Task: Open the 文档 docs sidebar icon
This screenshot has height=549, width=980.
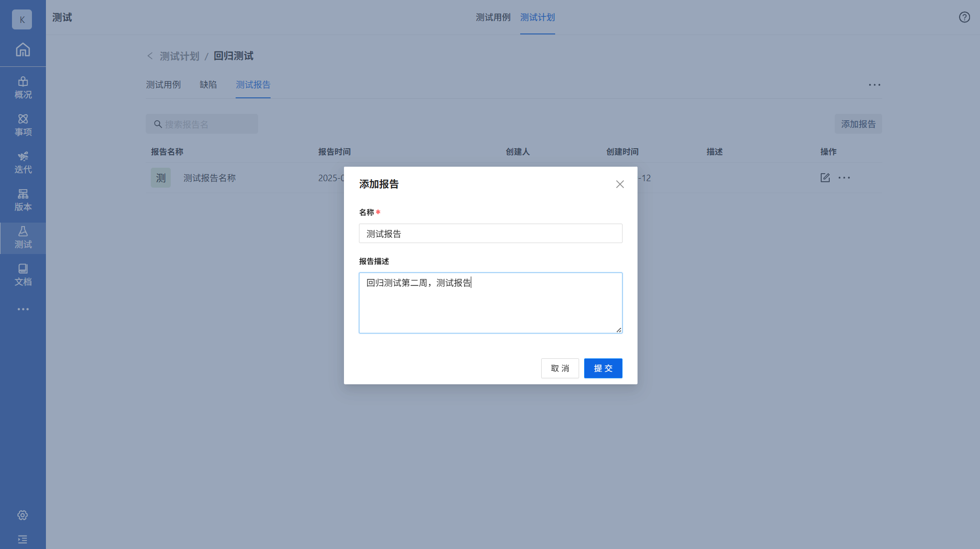Action: click(x=23, y=274)
